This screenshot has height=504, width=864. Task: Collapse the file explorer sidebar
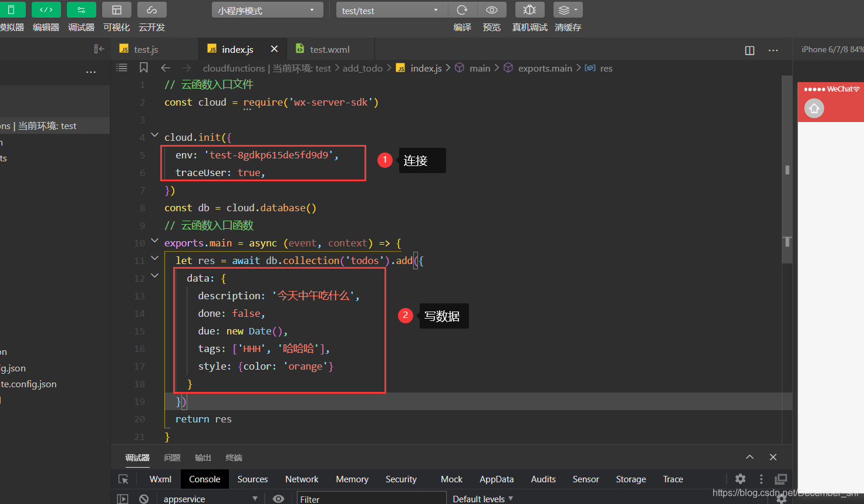point(99,49)
